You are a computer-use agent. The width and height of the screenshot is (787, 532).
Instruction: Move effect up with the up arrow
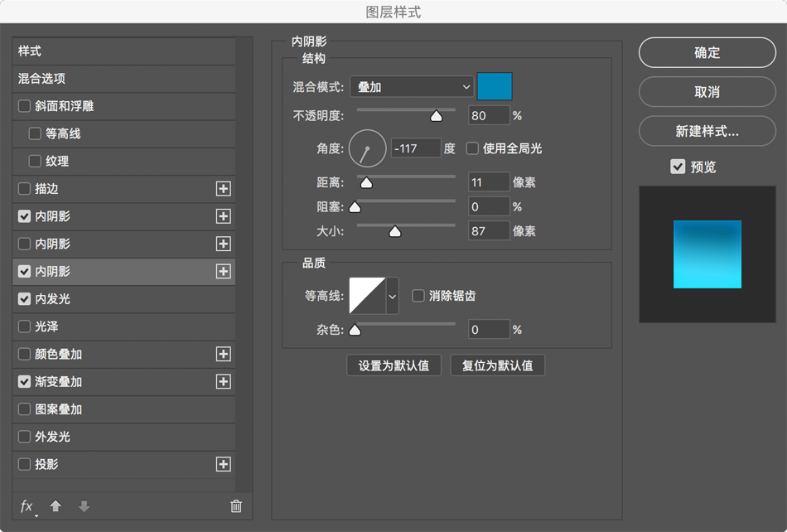56,506
